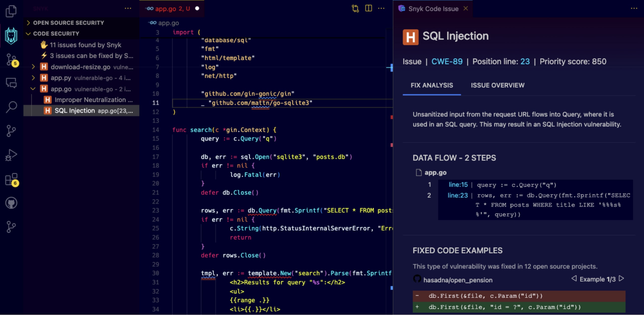Open Source Control with badge 5
Image resolution: width=644 pixels, height=315 pixels.
pyautogui.click(x=12, y=60)
